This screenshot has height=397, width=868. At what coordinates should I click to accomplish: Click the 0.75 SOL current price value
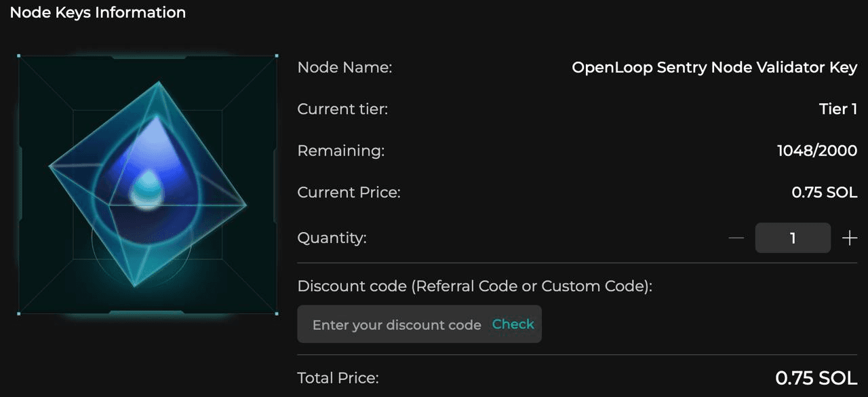pyautogui.click(x=825, y=193)
